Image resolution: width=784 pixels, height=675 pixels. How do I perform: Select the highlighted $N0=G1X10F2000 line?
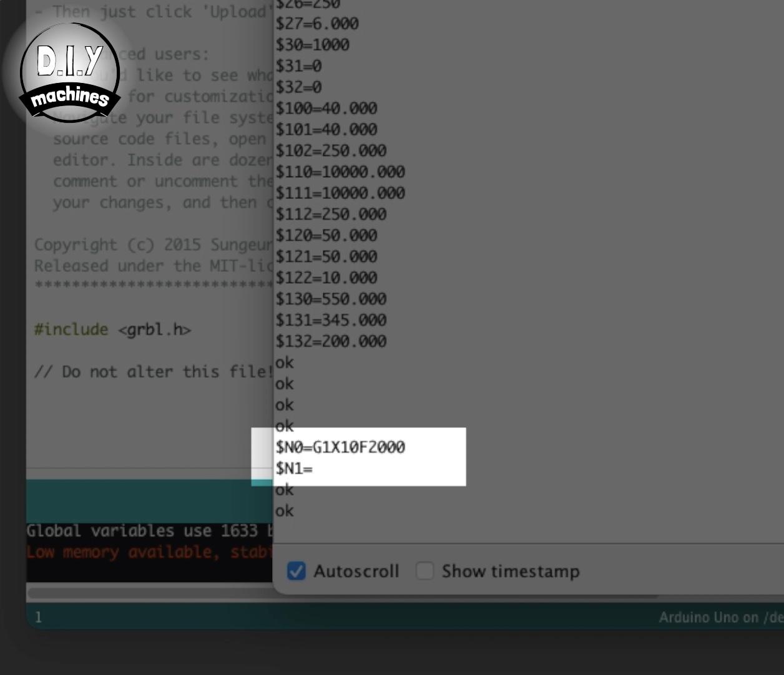pyautogui.click(x=341, y=447)
